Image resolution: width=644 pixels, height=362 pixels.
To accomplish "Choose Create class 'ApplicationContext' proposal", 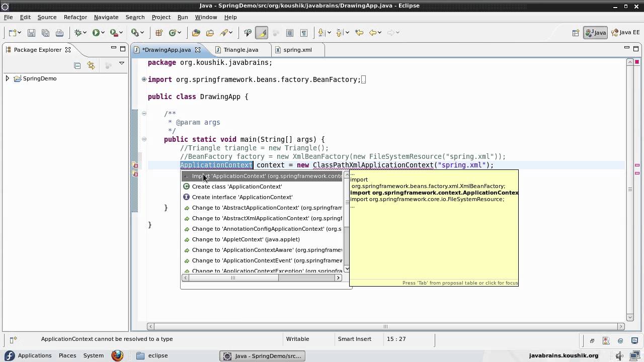I will tap(262, 187).
